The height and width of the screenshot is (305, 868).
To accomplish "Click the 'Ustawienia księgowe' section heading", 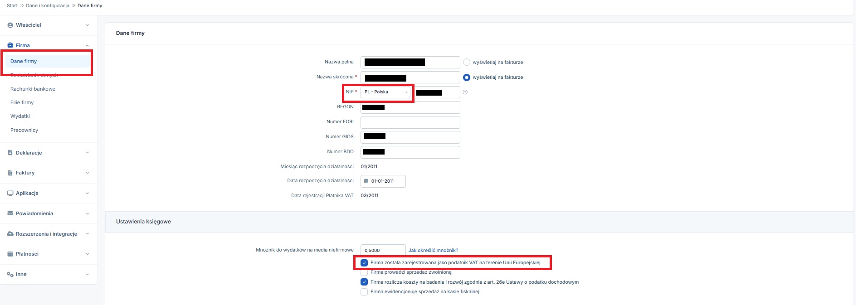I will [143, 222].
